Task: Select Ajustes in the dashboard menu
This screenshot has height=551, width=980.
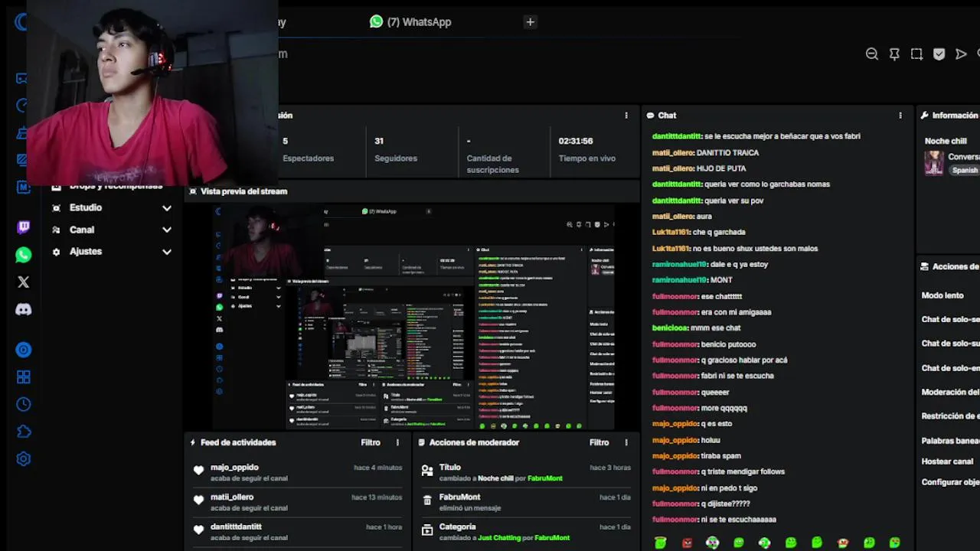Action: (x=86, y=251)
